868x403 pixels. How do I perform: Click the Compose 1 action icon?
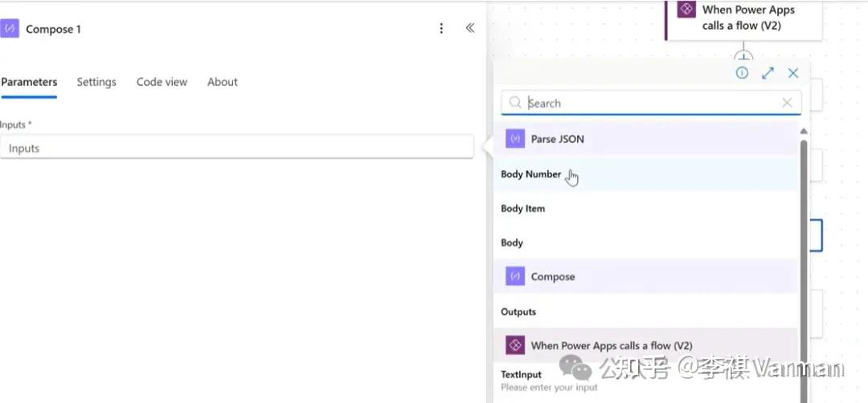[10, 29]
